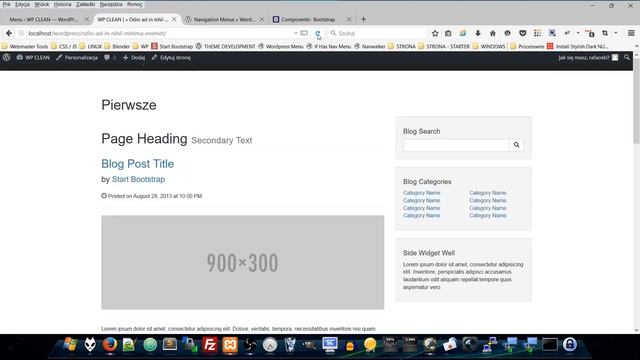The image size is (640, 360).
Task: Close the Navigation Menus tab
Action: 262,19
